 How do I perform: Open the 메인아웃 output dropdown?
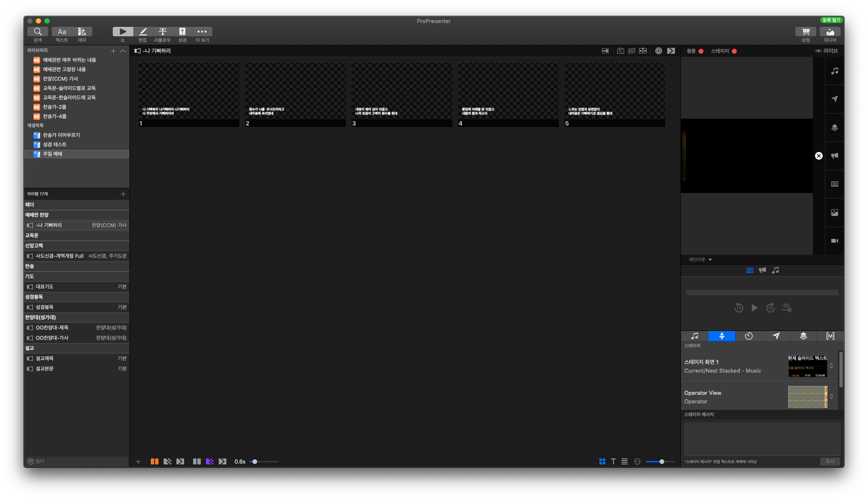[700, 260]
